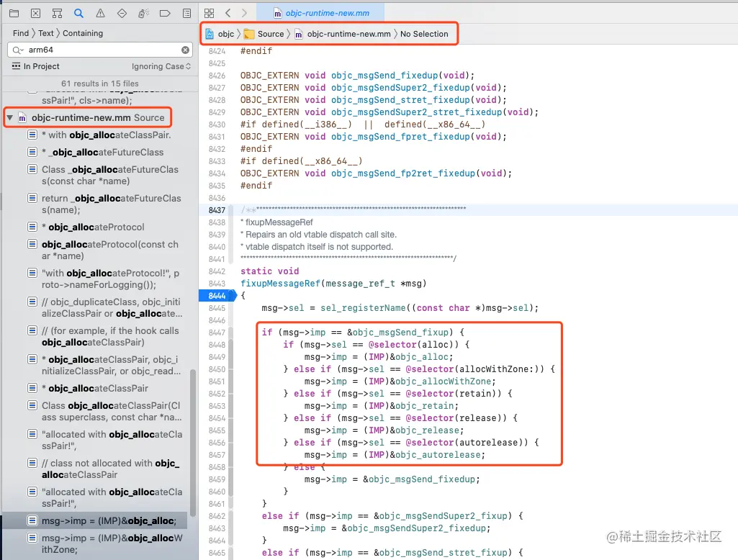This screenshot has height=560, width=738.
Task: Go back in editor history
Action: click(x=228, y=13)
